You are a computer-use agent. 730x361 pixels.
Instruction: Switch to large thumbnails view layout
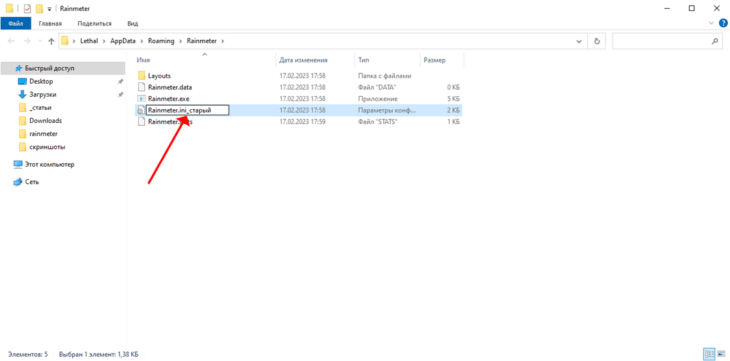tap(721, 354)
